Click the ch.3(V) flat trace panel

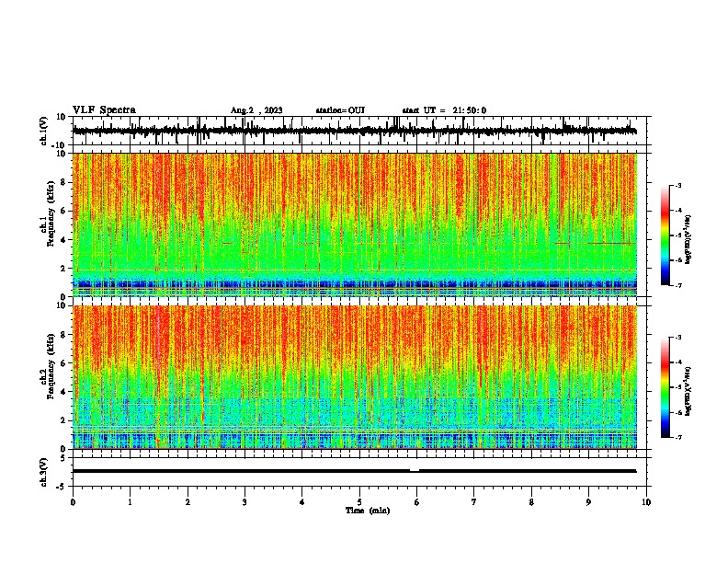point(359,472)
